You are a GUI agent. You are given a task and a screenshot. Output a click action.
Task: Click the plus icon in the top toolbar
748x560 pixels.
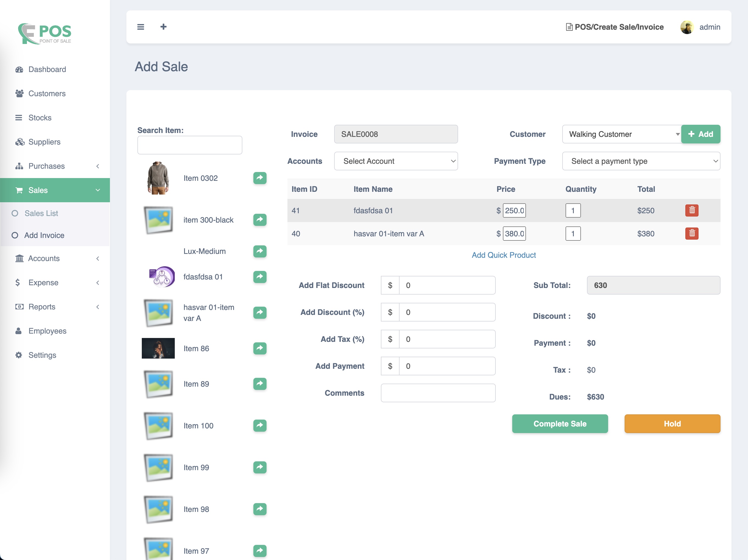163,27
